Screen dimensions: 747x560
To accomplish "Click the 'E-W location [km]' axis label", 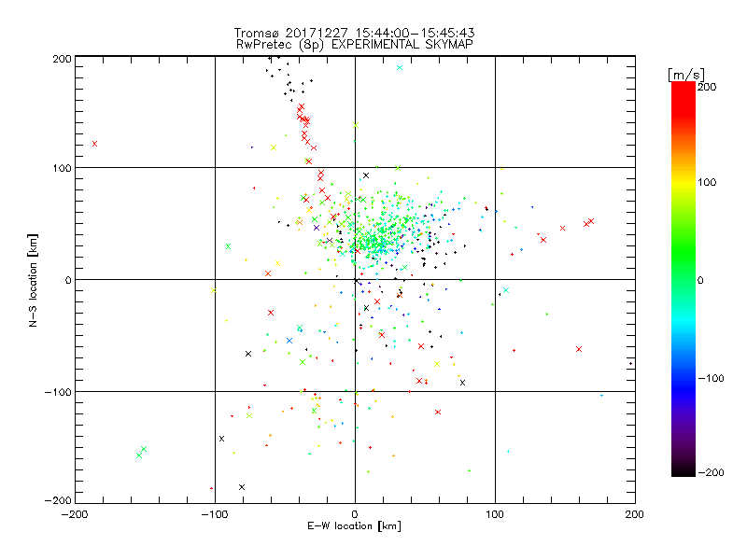I will [x=355, y=526].
